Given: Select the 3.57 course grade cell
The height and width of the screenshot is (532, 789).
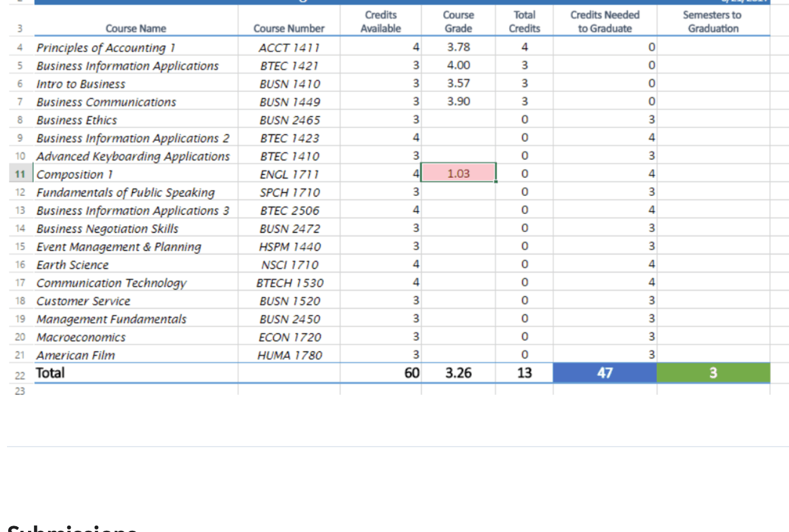Looking at the screenshot, I should point(458,83).
